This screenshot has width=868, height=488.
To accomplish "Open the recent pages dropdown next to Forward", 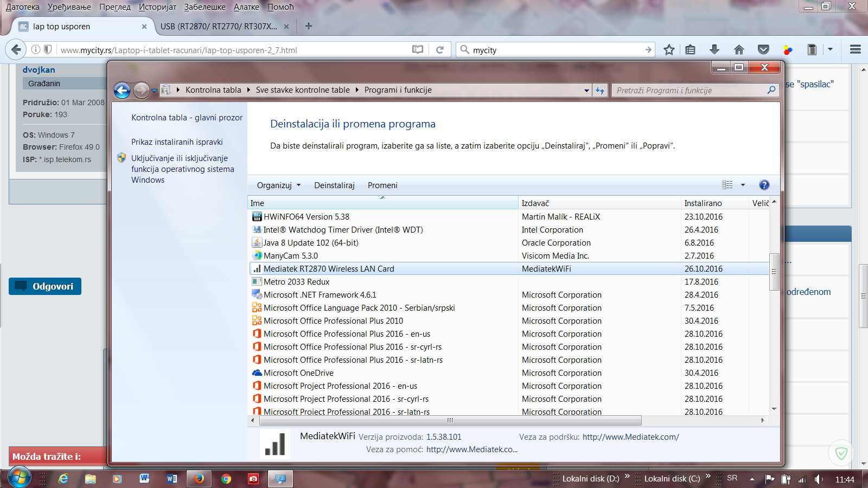I will [154, 91].
